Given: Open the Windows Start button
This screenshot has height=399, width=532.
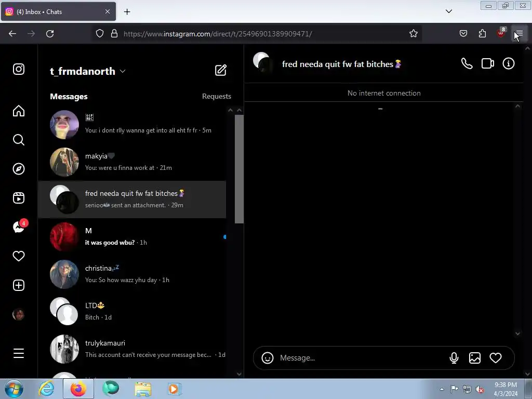Looking at the screenshot, I should [x=14, y=389].
